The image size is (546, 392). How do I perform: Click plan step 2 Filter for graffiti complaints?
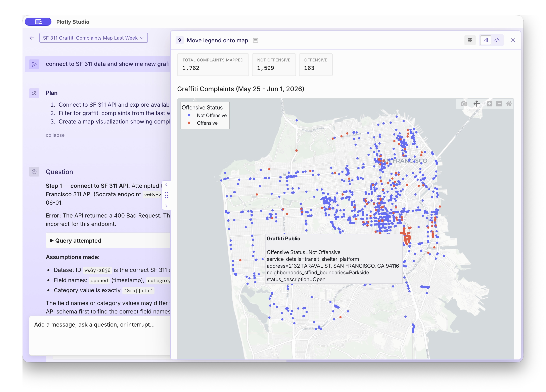(114, 113)
